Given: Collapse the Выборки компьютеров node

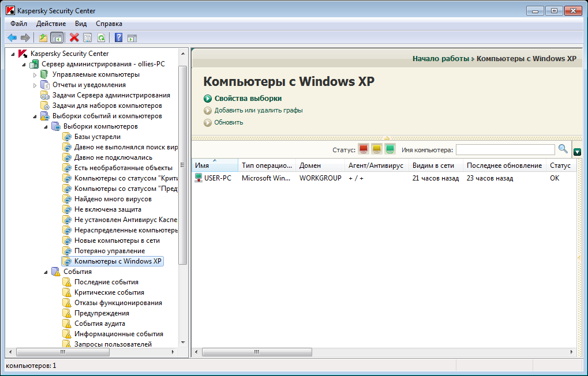Looking at the screenshot, I should [46, 127].
